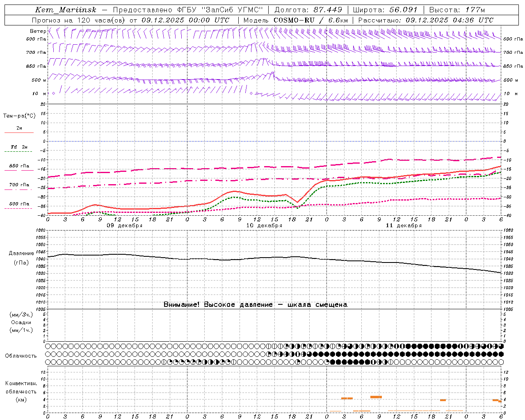Click the dotted pink line sample under legend '500 гПа'

[18, 208]
